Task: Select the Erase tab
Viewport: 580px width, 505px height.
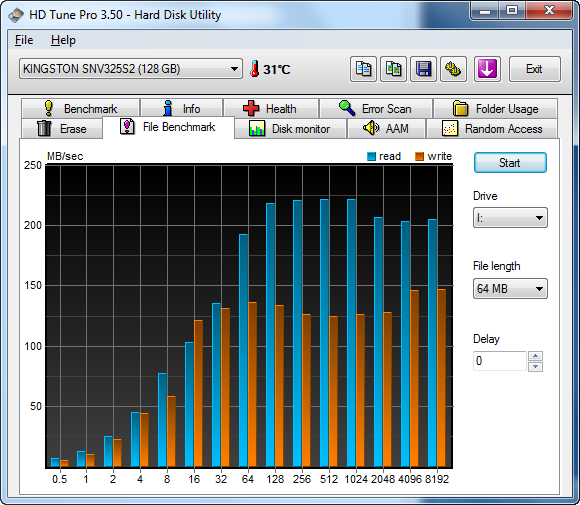Action: 62,129
